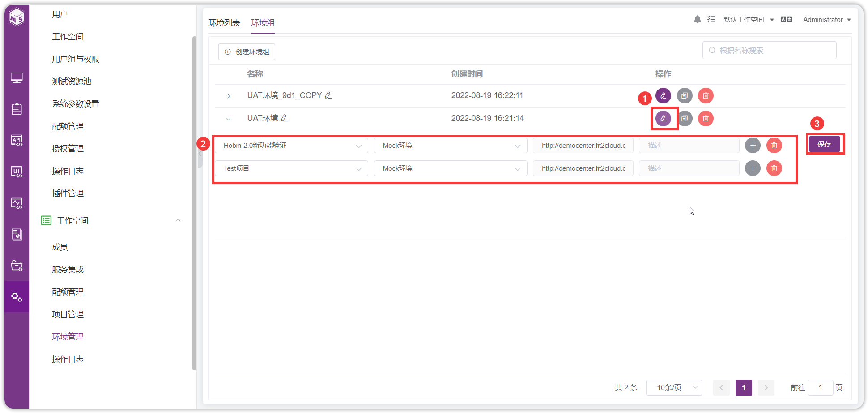Viewport: 868px width, 413px height.
Task: Copy the UAT环境 environment group
Action: click(x=685, y=118)
